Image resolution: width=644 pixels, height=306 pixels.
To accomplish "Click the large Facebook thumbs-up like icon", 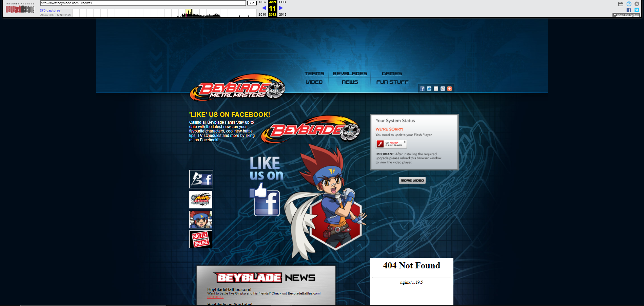I will (265, 200).
